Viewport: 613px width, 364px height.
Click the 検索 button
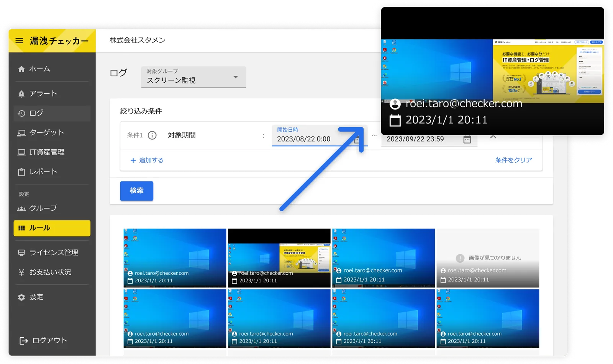(136, 191)
